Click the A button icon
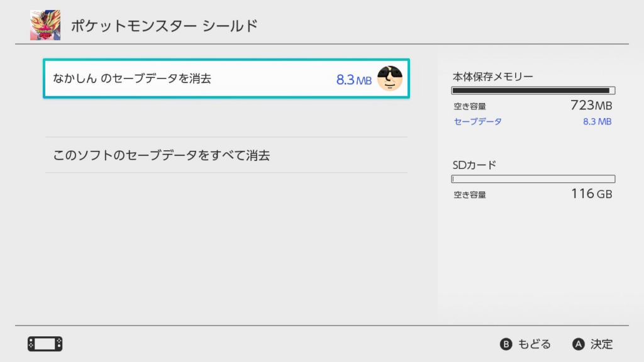 point(579,344)
